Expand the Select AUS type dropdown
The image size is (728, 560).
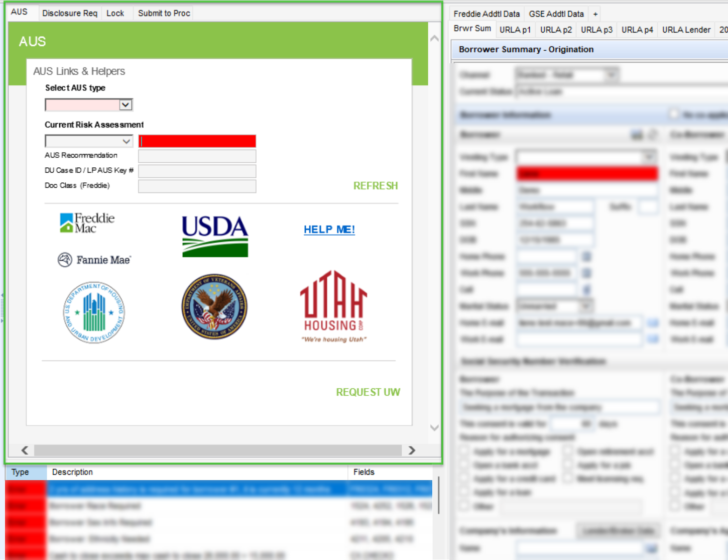pyautogui.click(x=126, y=104)
